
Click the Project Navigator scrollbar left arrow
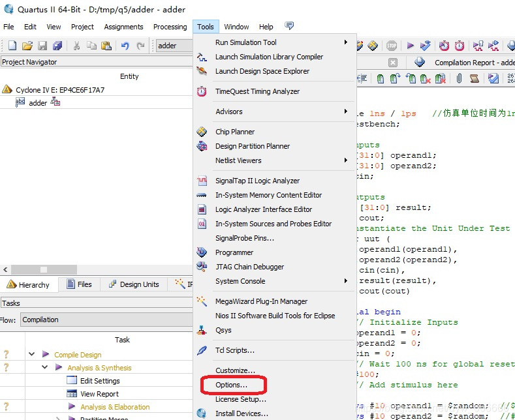pos(5,270)
